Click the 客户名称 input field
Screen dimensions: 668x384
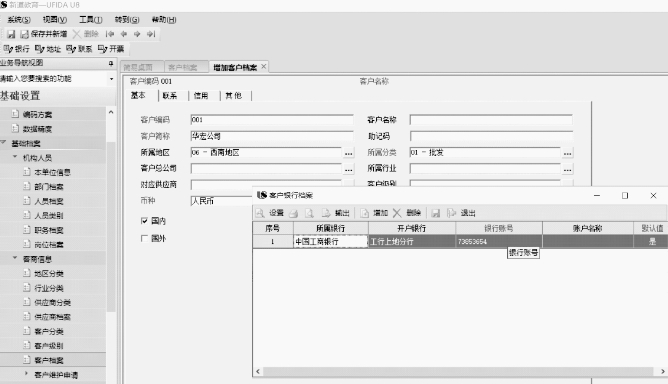491,120
